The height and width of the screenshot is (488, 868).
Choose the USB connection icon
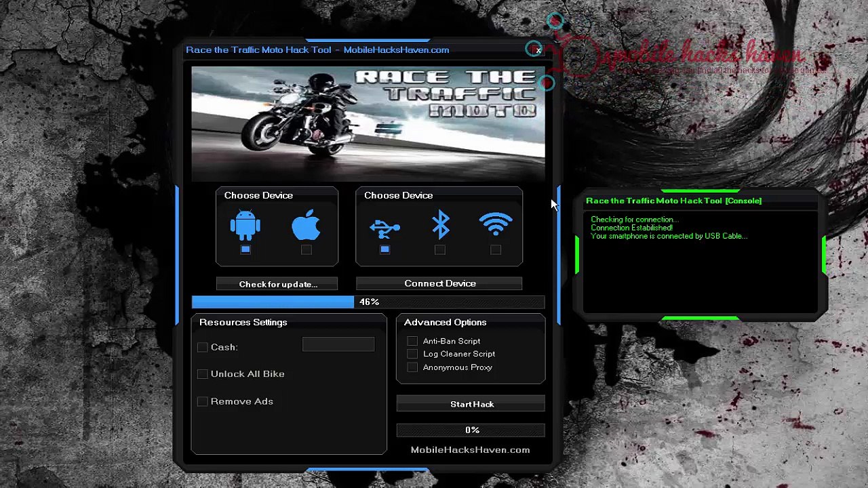click(x=384, y=228)
